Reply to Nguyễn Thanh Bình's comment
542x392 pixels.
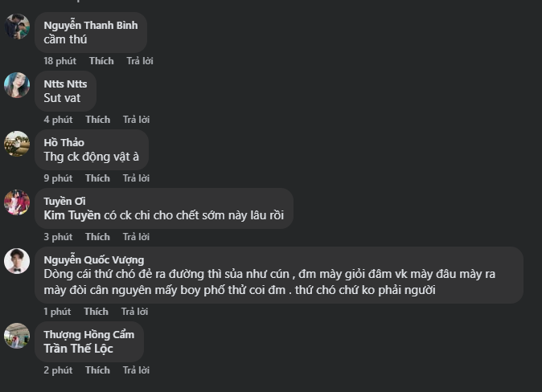[139, 61]
